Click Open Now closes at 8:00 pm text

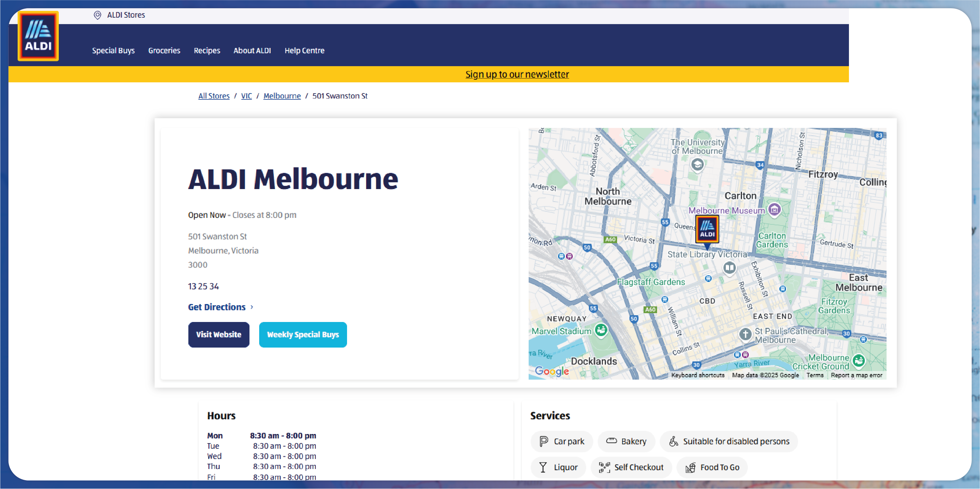(x=242, y=215)
